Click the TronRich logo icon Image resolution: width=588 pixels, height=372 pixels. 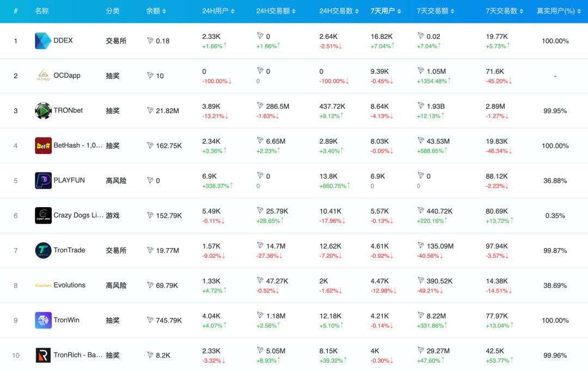point(43,355)
